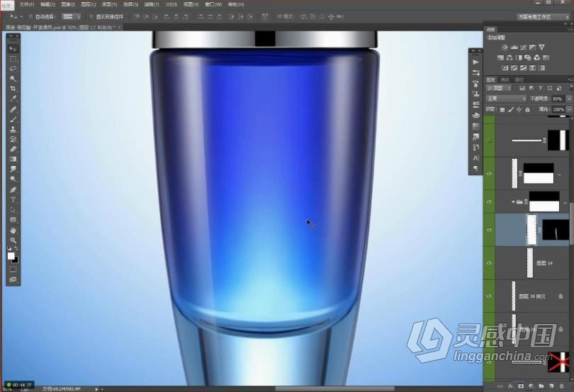Image resolution: width=574 pixels, height=392 pixels.
Task: Click the lock all padlock icon
Action: (x=527, y=110)
